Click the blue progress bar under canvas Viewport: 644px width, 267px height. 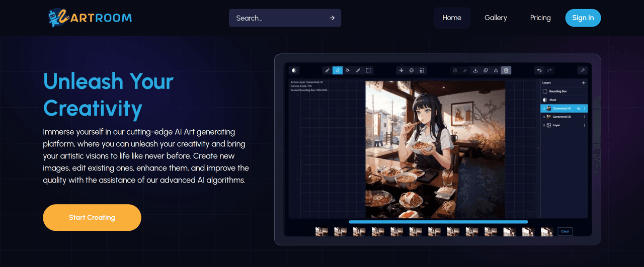coord(438,222)
